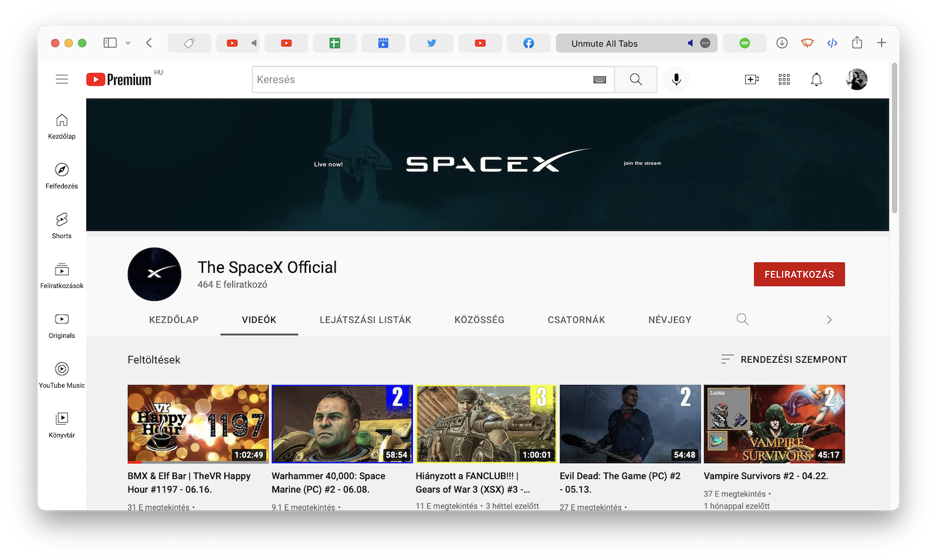Open the YouTube apps grid icon
This screenshot has width=937, height=560.
coord(784,79)
